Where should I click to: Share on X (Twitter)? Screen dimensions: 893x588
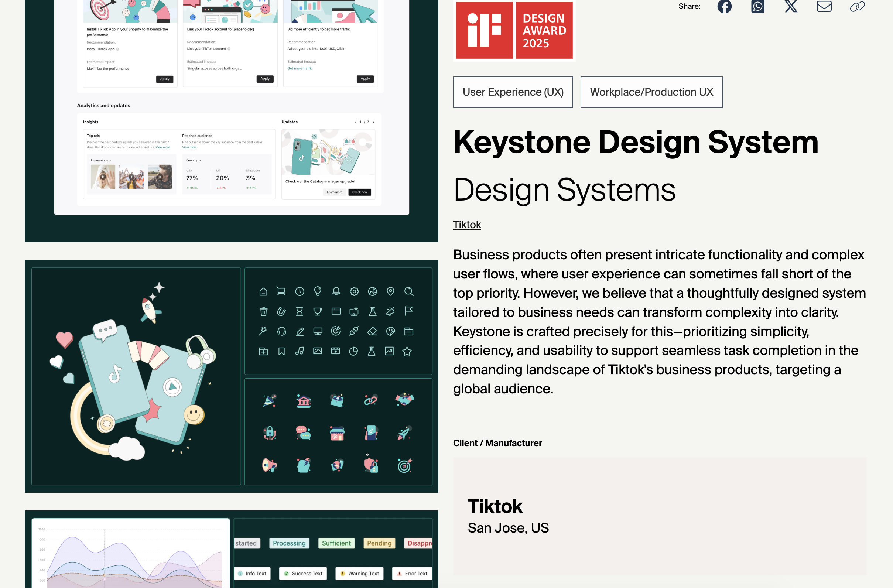point(791,6)
